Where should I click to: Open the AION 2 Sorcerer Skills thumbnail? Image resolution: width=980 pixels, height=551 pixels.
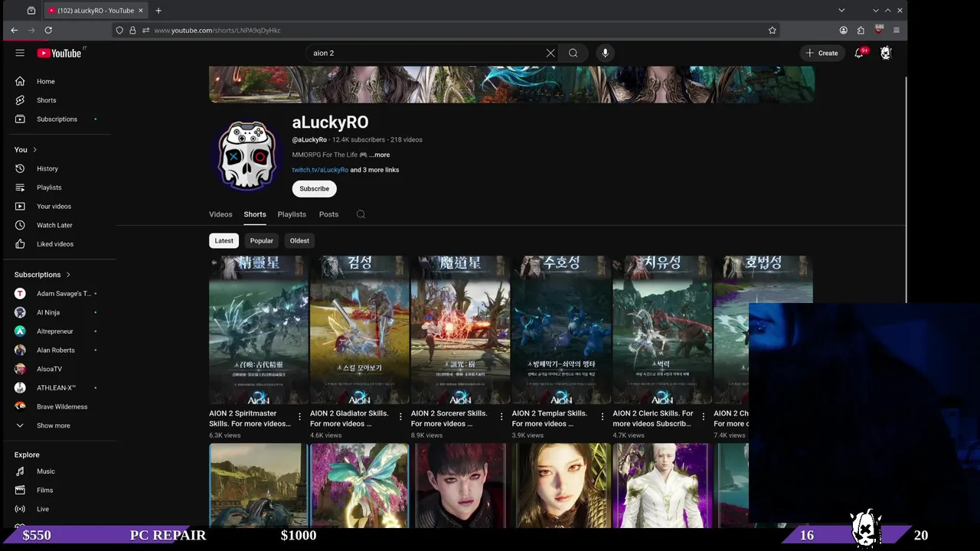click(460, 330)
